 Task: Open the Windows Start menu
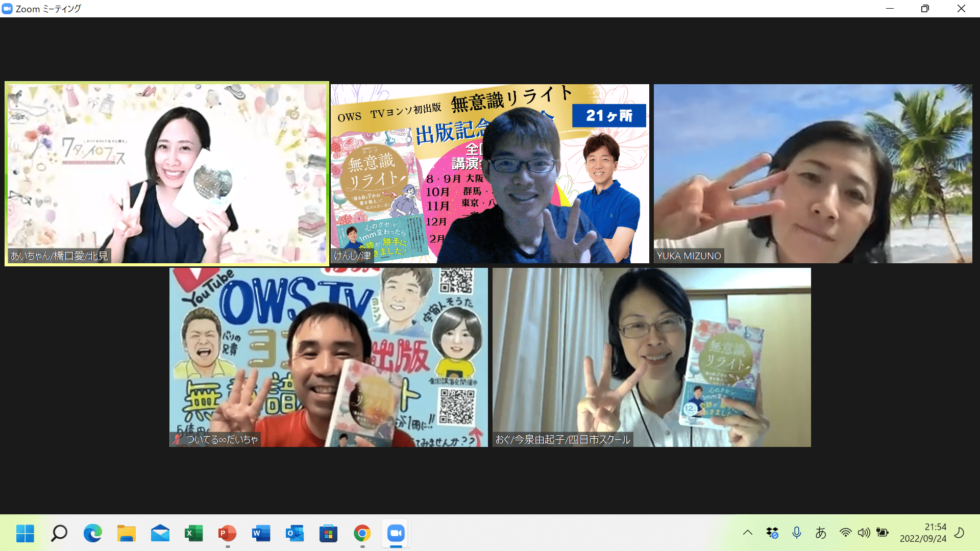25,534
